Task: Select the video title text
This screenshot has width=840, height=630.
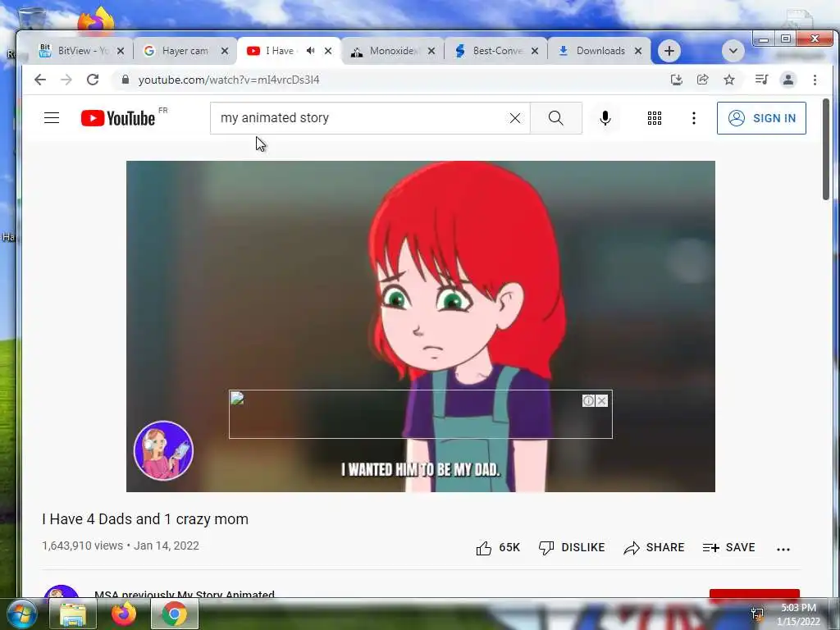Action: pyautogui.click(x=145, y=519)
